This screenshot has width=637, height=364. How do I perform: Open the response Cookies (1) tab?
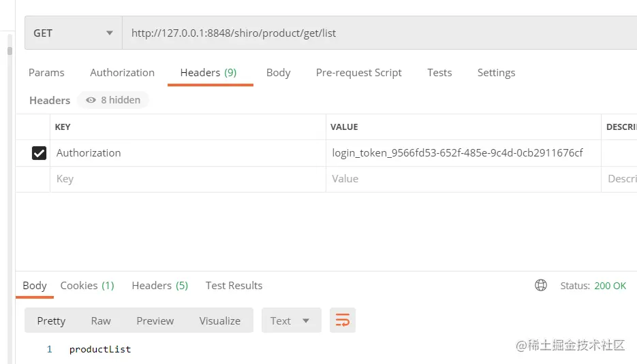pyautogui.click(x=87, y=286)
